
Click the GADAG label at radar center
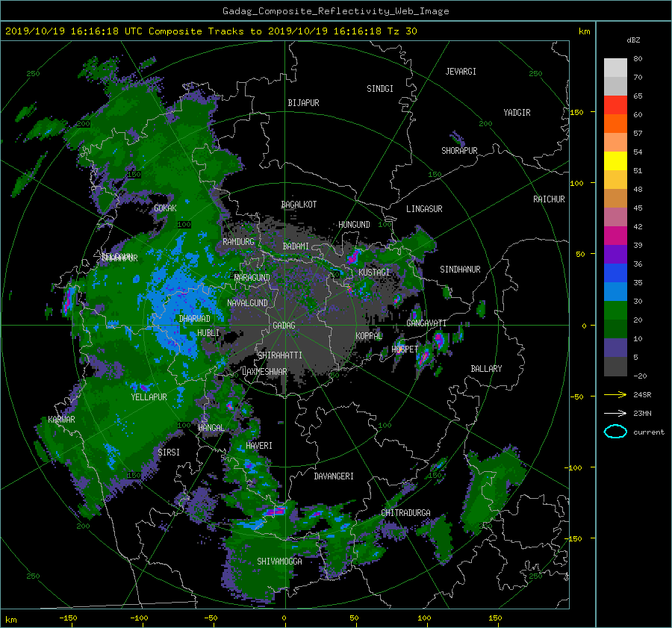284,326
